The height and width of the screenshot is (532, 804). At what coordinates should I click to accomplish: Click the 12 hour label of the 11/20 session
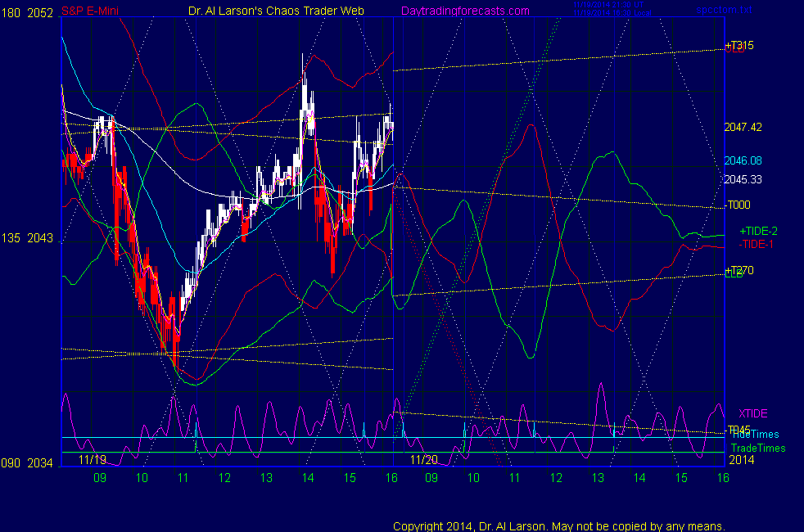coord(557,478)
